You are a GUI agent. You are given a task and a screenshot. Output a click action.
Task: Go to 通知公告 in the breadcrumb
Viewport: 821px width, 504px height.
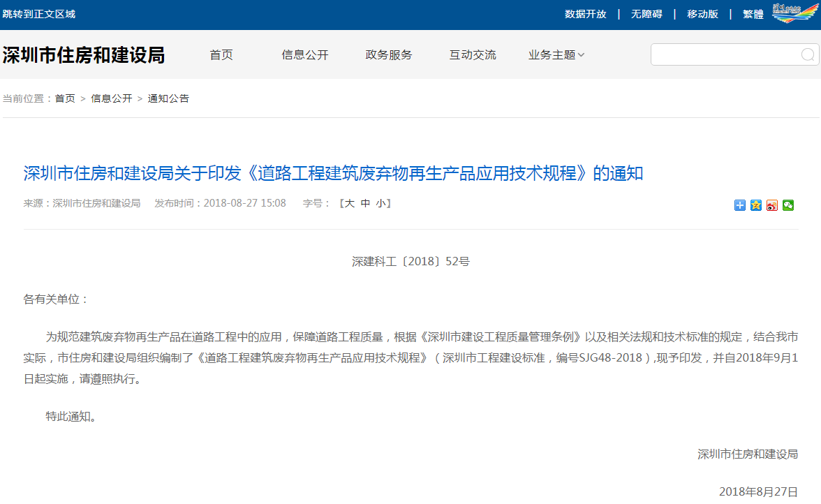(168, 98)
